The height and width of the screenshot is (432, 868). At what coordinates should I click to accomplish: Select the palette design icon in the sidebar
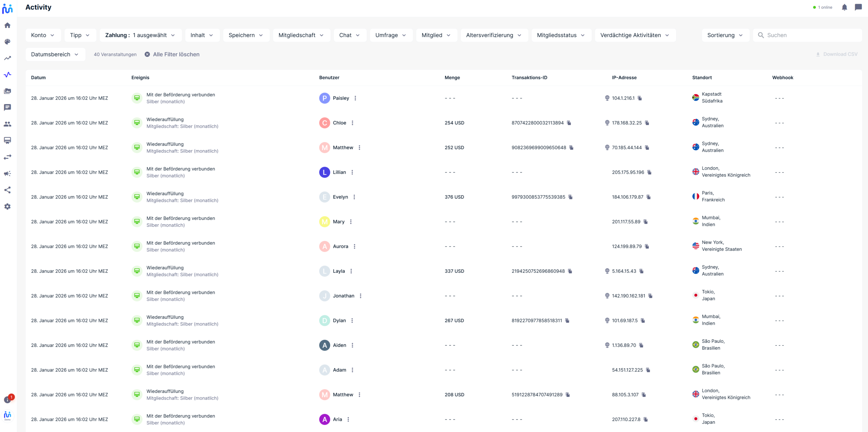tap(7, 42)
